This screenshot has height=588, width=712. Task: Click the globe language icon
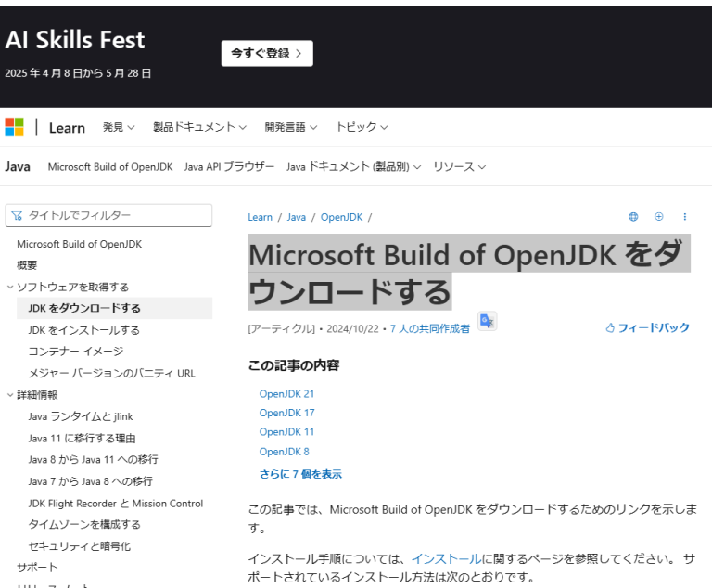coord(633,217)
